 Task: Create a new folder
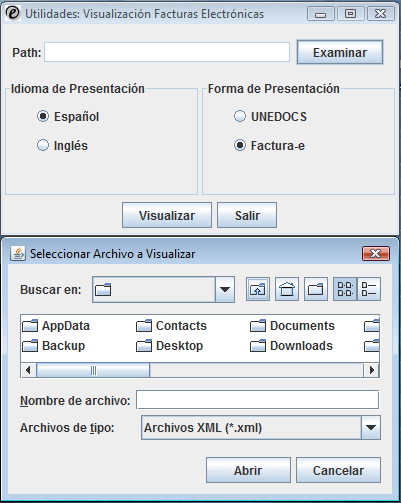pos(316,289)
